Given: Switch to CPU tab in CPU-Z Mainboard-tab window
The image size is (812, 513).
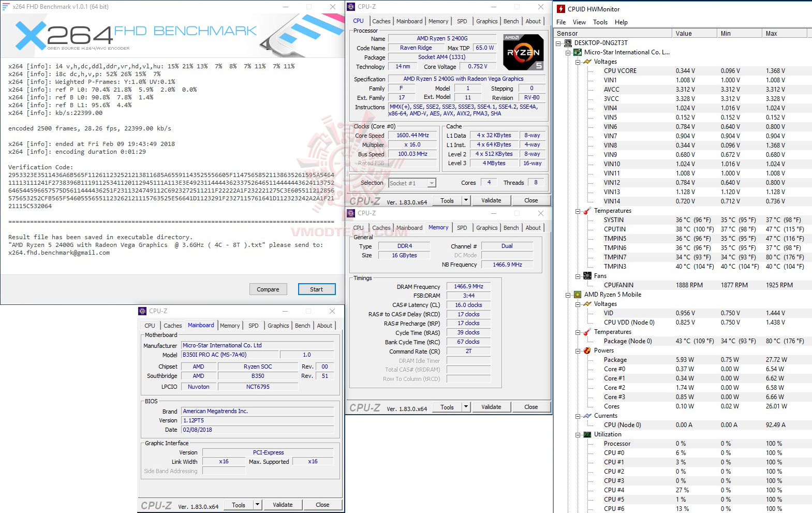Looking at the screenshot, I should 150,326.
